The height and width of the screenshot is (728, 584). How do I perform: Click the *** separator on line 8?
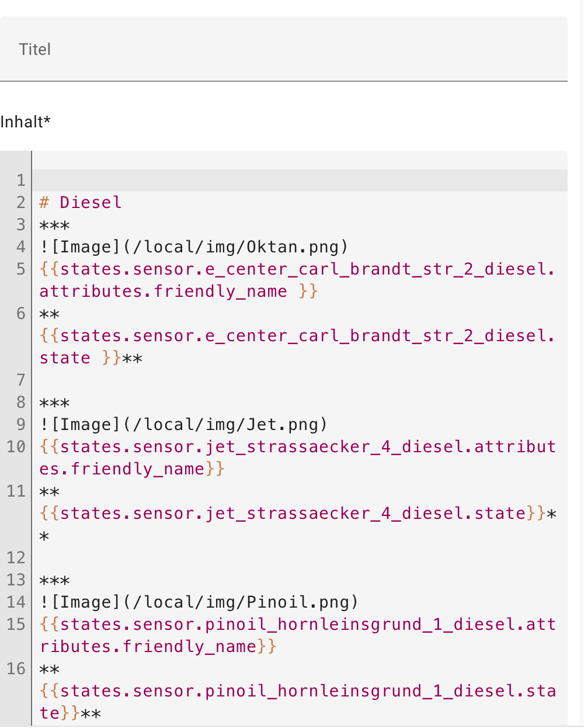coord(54,404)
